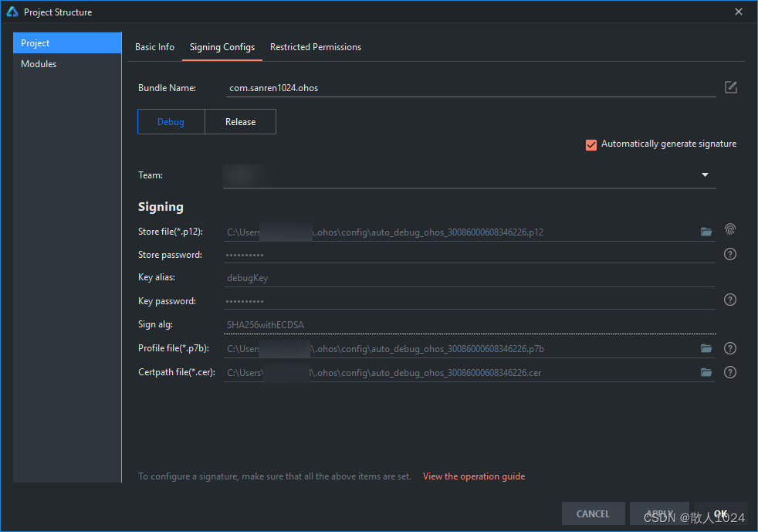Click the APPLY button
This screenshot has width=758, height=532.
pos(659,513)
